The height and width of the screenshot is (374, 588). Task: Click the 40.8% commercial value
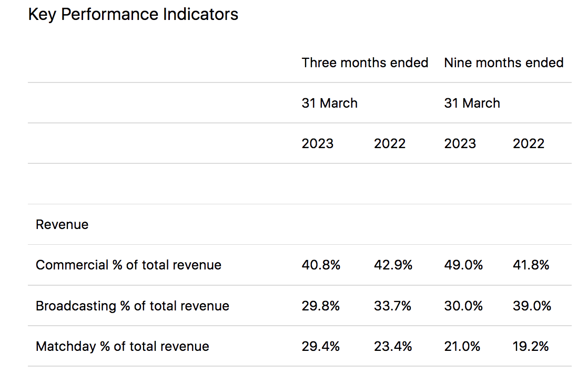pyautogui.click(x=321, y=265)
